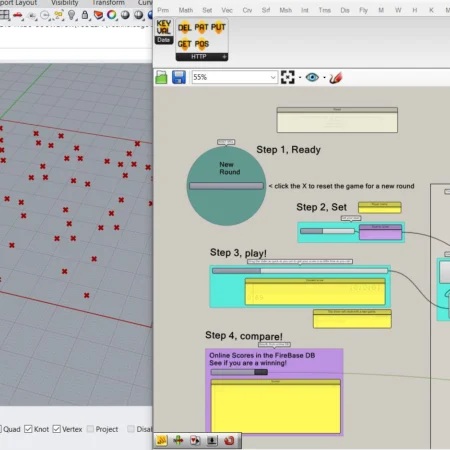Click the "click the X to reset" note text
450x450 pixels.
click(342, 186)
